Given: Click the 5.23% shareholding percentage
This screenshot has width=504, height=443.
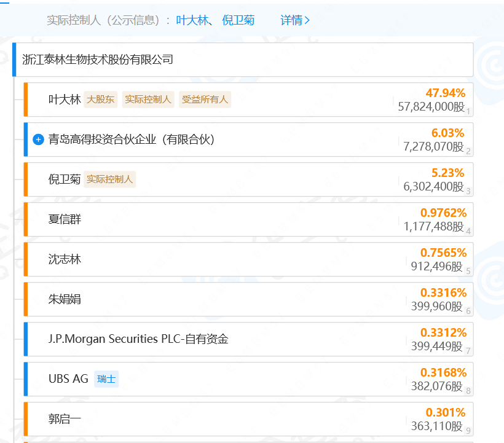Looking at the screenshot, I should [447, 173].
